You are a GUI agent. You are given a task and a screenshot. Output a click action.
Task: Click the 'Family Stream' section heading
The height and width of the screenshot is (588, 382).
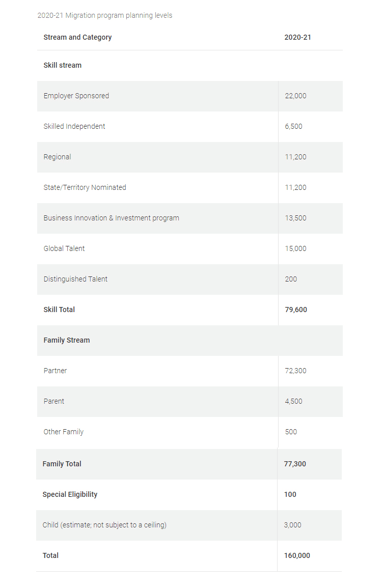tap(67, 340)
